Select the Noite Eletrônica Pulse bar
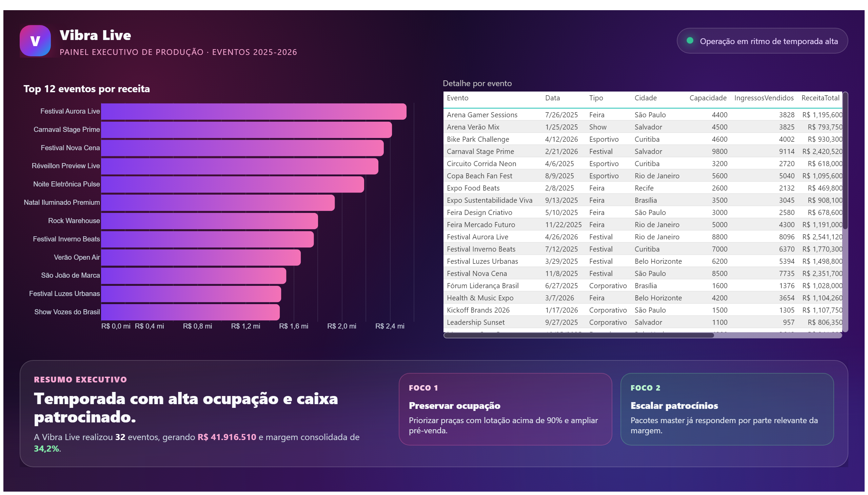868x495 pixels. [x=233, y=184]
